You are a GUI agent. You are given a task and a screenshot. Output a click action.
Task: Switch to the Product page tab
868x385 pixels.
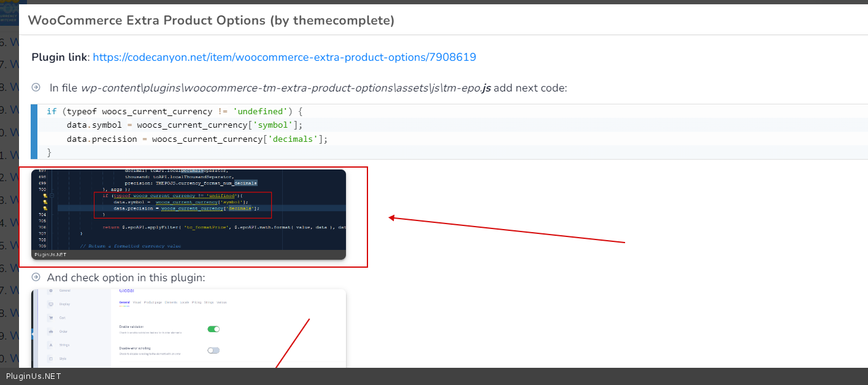click(152, 302)
